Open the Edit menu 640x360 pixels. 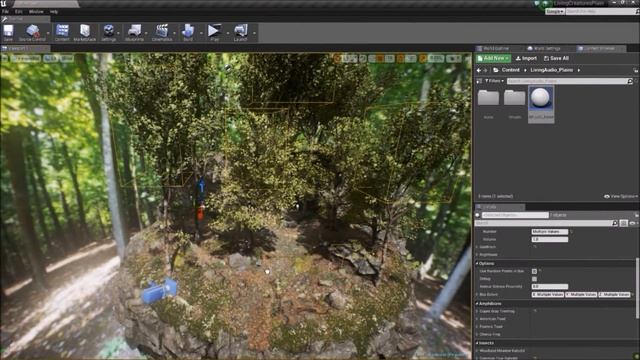pos(19,12)
